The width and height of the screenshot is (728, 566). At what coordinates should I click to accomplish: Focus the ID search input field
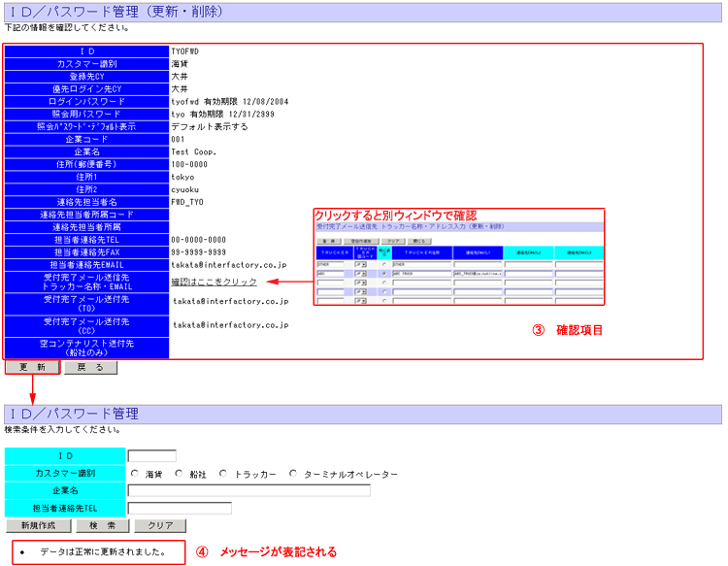[152, 456]
